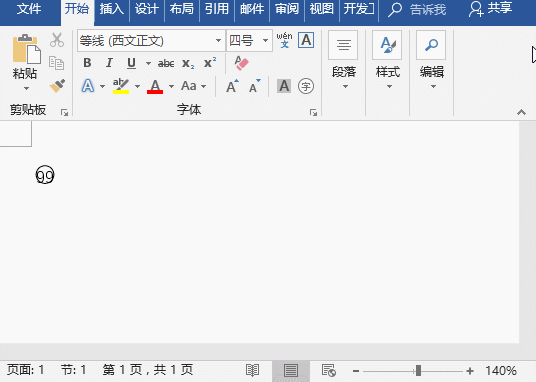
Task: Zoom in with the plus button
Action: point(470,371)
